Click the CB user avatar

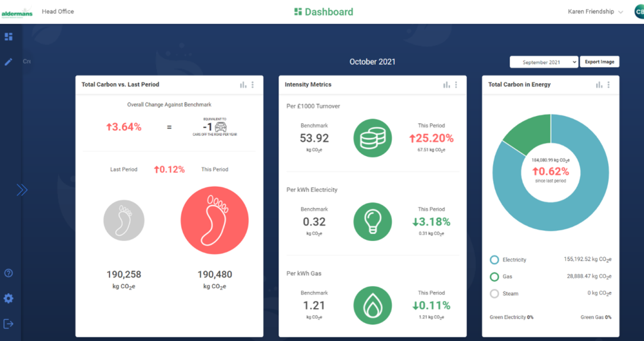pos(639,12)
